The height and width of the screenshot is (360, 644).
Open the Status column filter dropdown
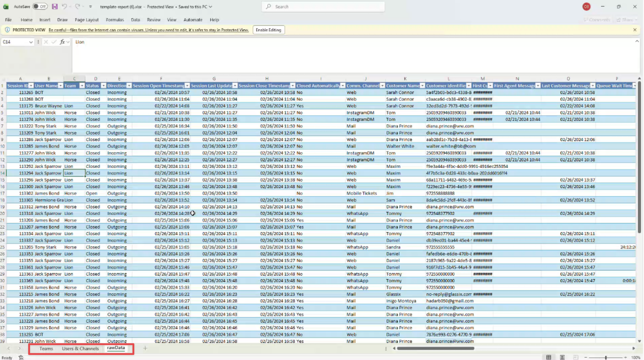103,86
